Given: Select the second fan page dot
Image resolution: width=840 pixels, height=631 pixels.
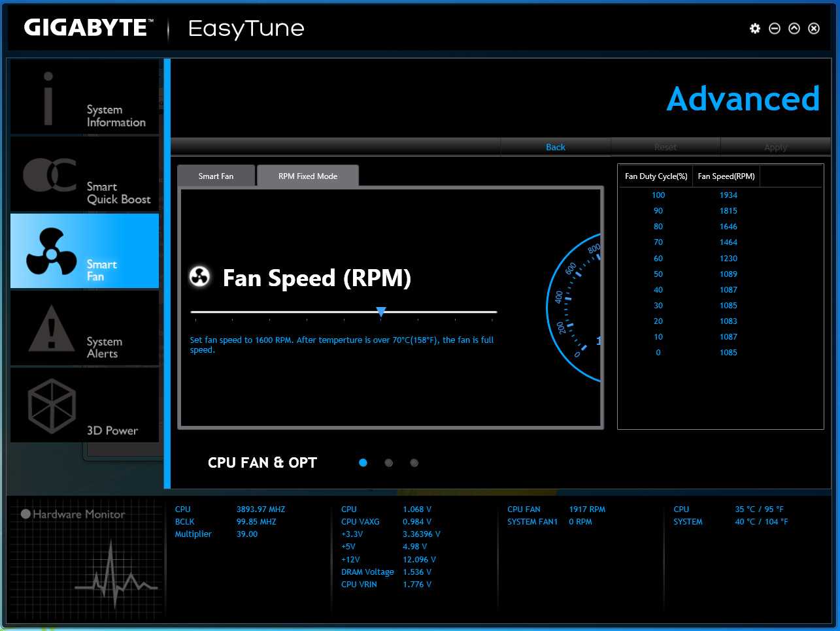Looking at the screenshot, I should pyautogui.click(x=389, y=463).
